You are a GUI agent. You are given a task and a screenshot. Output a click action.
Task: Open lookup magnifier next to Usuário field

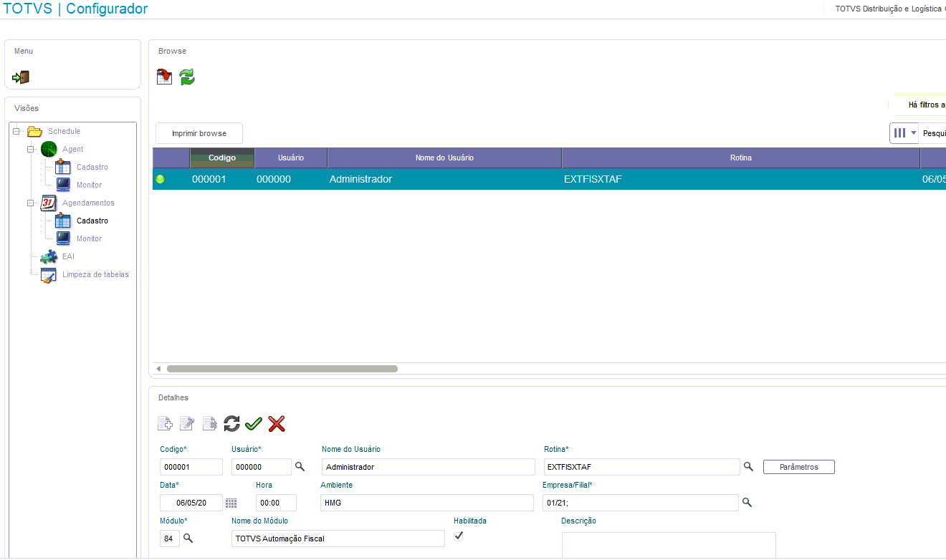300,467
